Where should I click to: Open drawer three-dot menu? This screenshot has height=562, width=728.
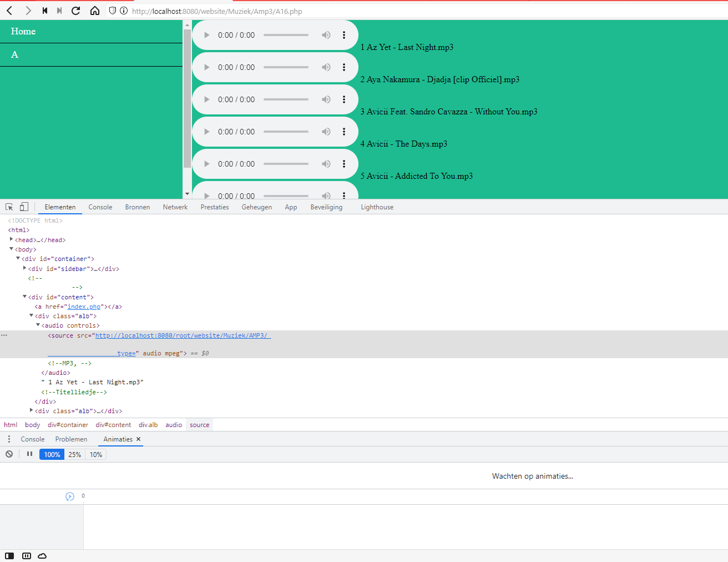[x=9, y=439]
